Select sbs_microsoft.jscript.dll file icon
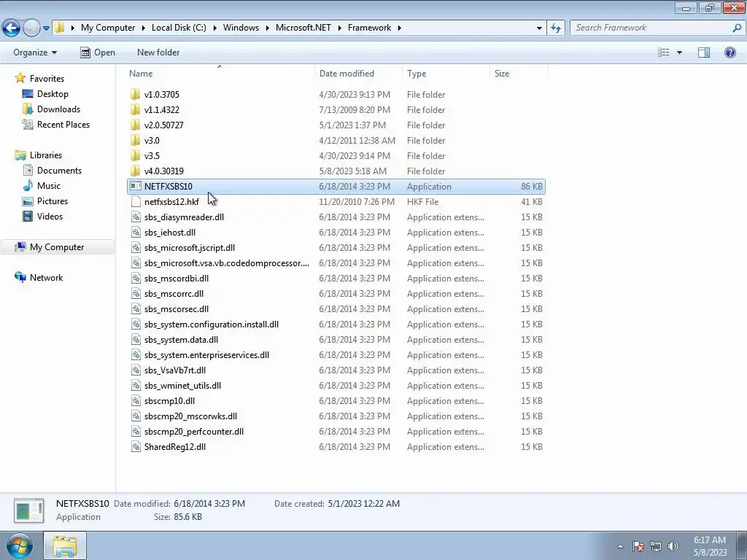 click(x=136, y=248)
